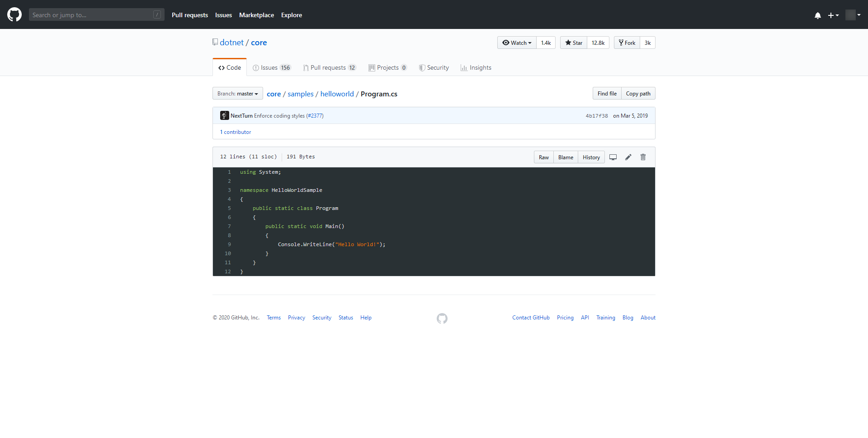Select line number 12 in code

click(228, 271)
